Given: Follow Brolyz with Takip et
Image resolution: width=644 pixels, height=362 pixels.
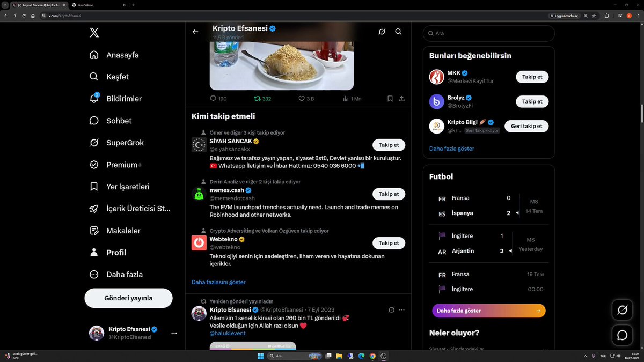Looking at the screenshot, I should [x=532, y=101].
